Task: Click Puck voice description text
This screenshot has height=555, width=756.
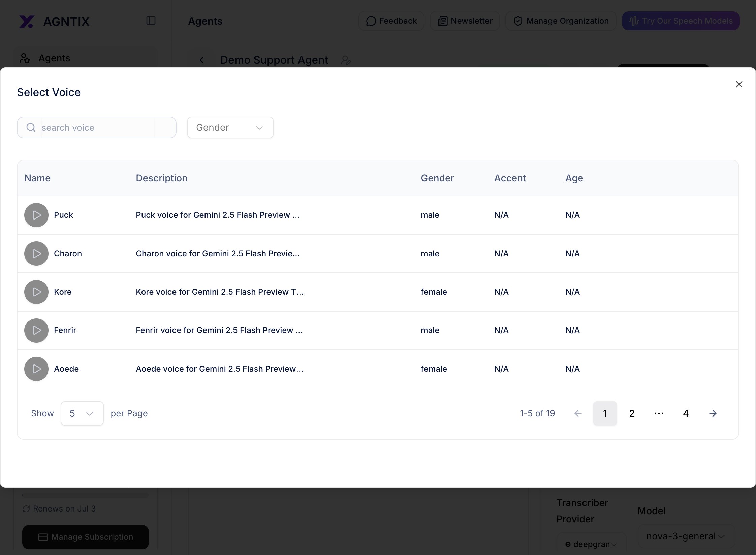Action: 218,215
